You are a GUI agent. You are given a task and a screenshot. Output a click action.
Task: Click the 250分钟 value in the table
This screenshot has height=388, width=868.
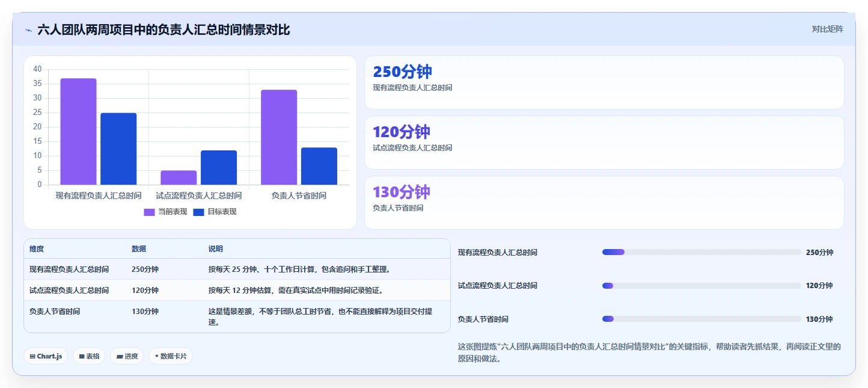point(145,269)
